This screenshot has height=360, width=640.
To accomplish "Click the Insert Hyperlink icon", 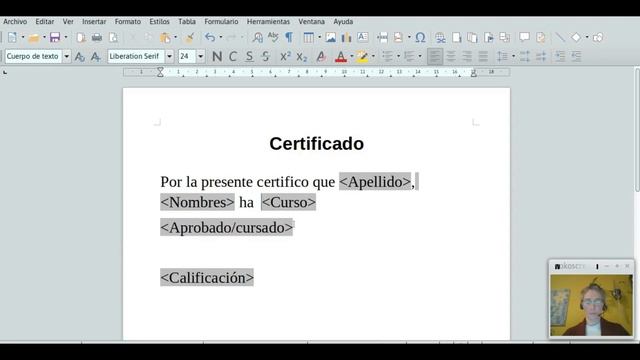I will [440, 38].
